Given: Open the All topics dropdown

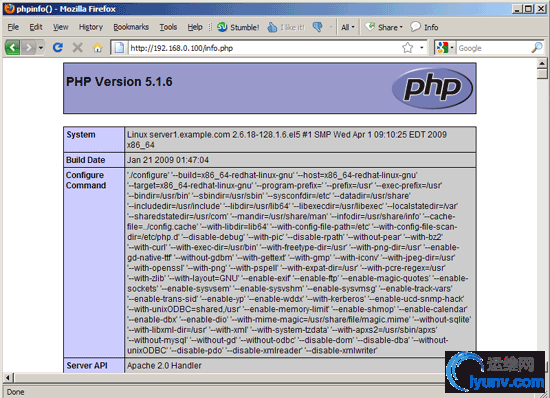Looking at the screenshot, I should tap(348, 27).
